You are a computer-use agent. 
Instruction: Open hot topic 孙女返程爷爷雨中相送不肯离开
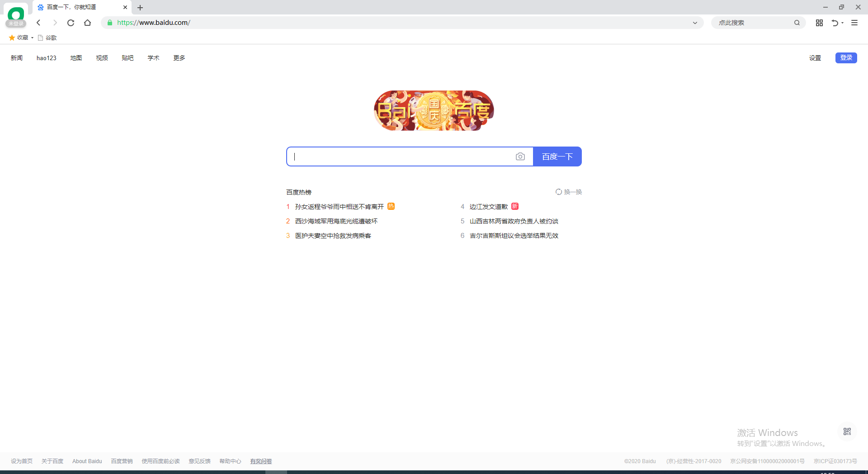coord(339,207)
